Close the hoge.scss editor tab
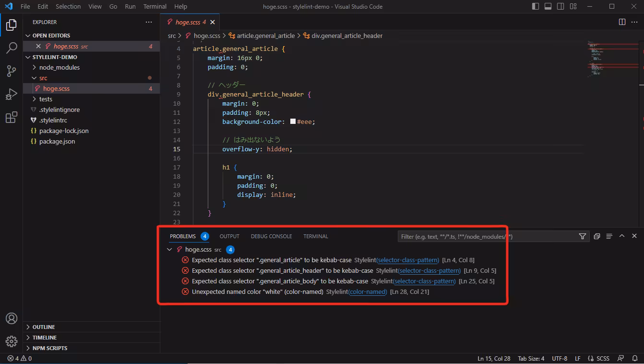 (x=213, y=22)
